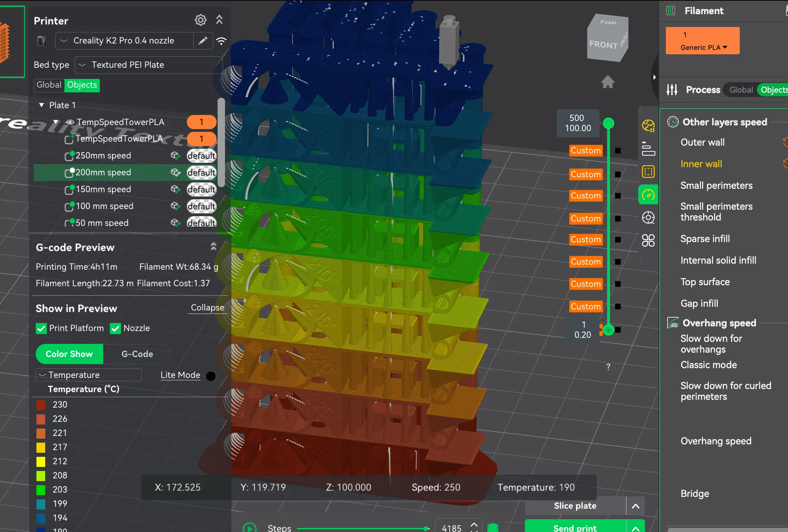Uncheck the Print Platform checkbox
Image resolution: width=788 pixels, height=532 pixels.
pos(41,328)
